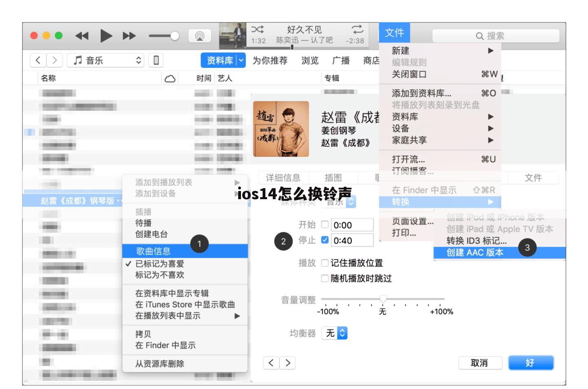Select 转换 ID3 标记...
The height and width of the screenshot is (389, 588).
[x=500, y=241]
